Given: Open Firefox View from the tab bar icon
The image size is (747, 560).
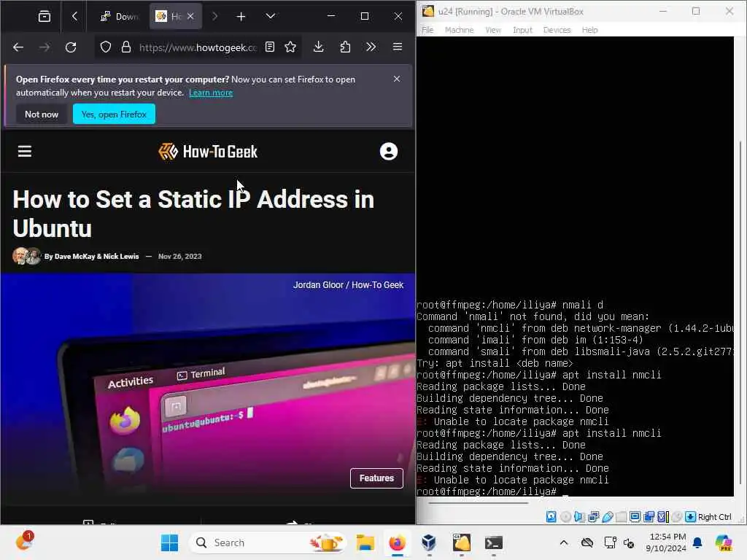Looking at the screenshot, I should pyautogui.click(x=44, y=16).
